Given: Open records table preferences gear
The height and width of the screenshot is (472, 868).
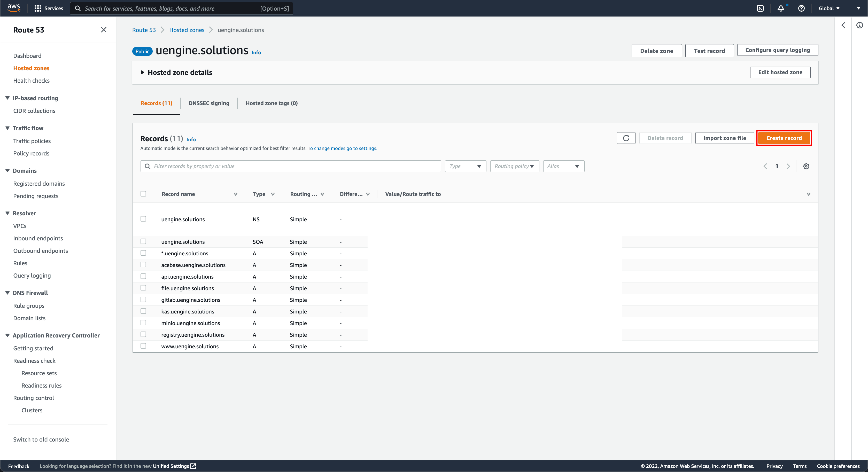Looking at the screenshot, I should [x=806, y=166].
